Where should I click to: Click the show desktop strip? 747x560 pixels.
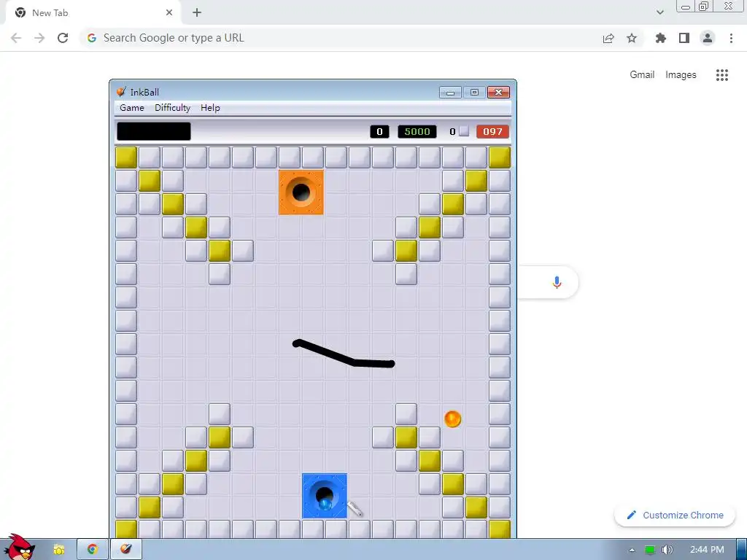[742, 550]
